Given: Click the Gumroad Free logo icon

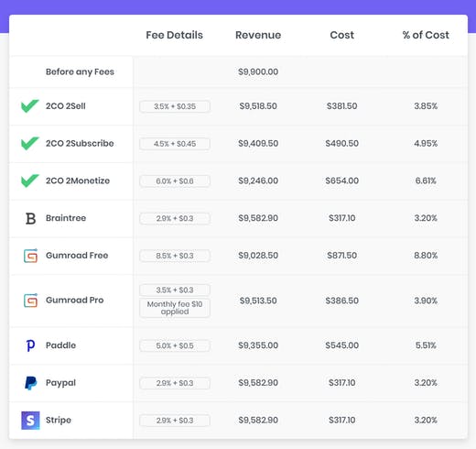Looking at the screenshot, I should coord(30,256).
